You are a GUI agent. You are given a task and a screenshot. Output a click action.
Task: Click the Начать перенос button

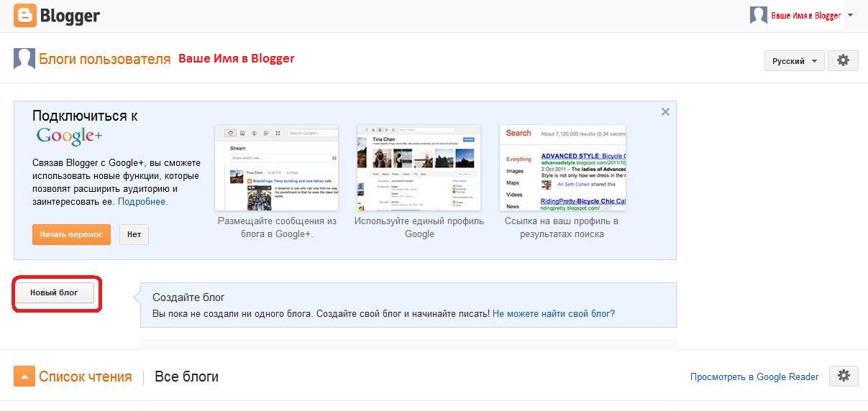(x=71, y=234)
